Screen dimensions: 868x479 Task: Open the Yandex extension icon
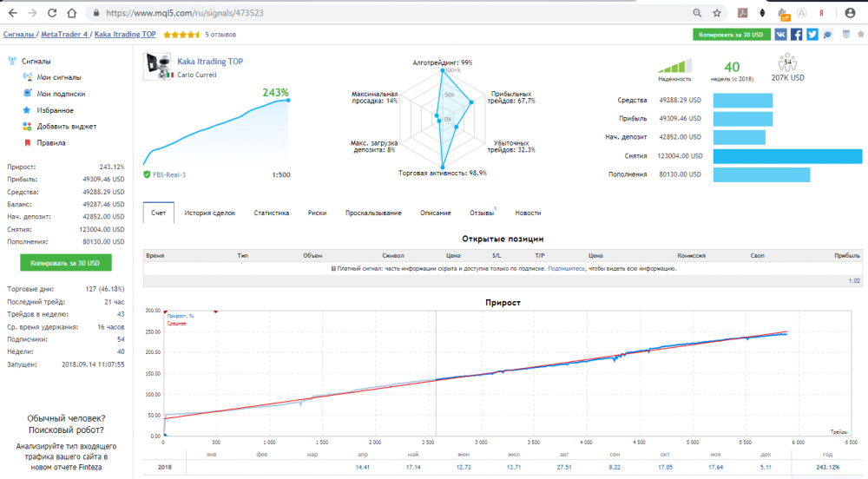(x=821, y=13)
